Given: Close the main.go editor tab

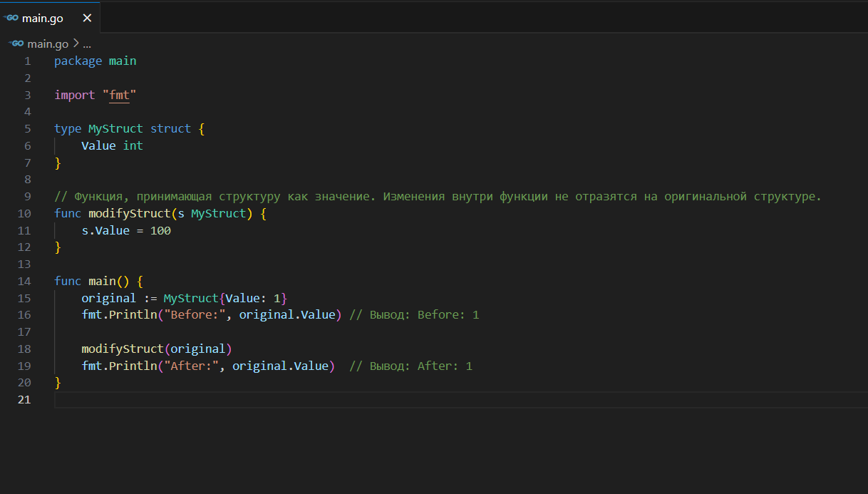Looking at the screenshot, I should [x=87, y=18].
